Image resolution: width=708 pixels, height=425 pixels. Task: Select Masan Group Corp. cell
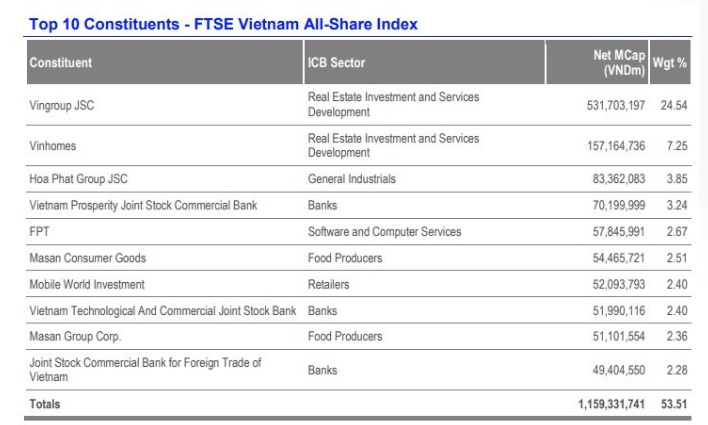75,336
